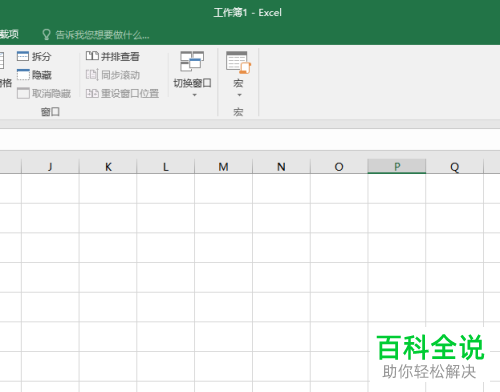
Task: Click the Tell Me lightbulb icon
Action: coord(46,34)
